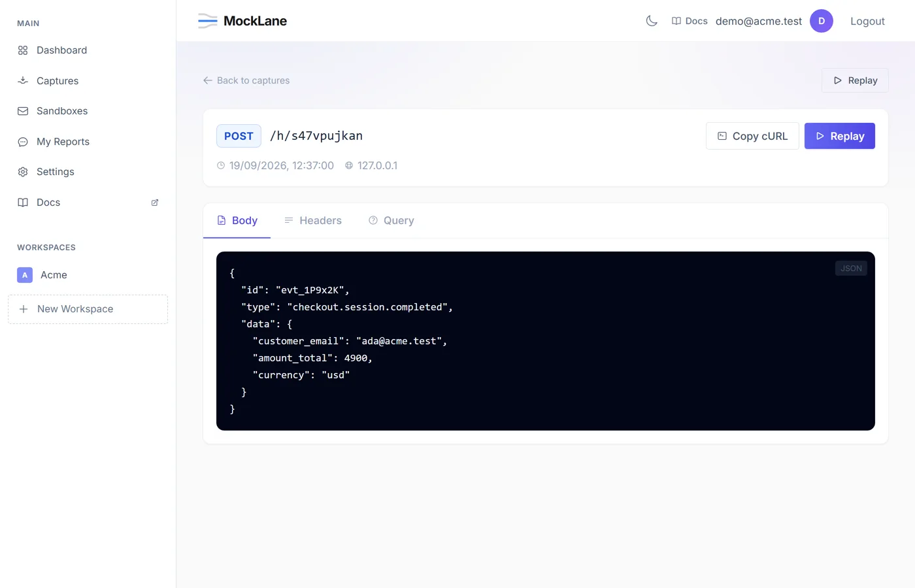Image resolution: width=915 pixels, height=588 pixels.
Task: Click amount_total value 4900
Action: (356, 358)
